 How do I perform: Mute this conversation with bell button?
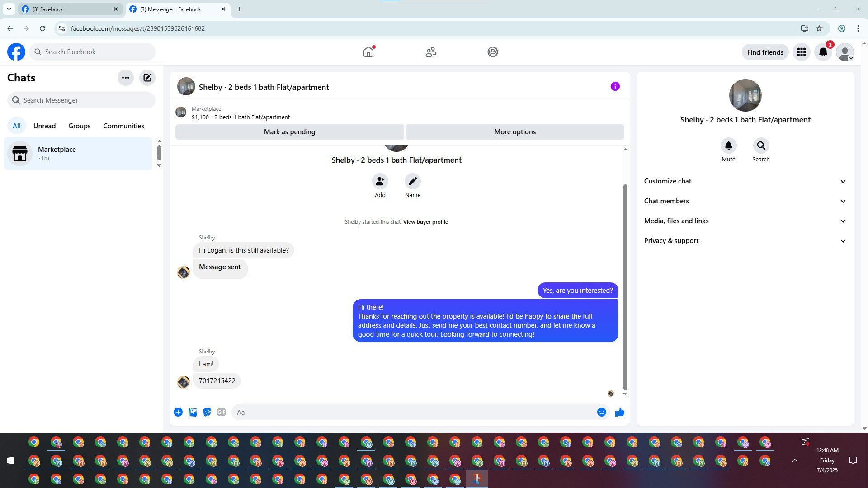pyautogui.click(x=728, y=146)
